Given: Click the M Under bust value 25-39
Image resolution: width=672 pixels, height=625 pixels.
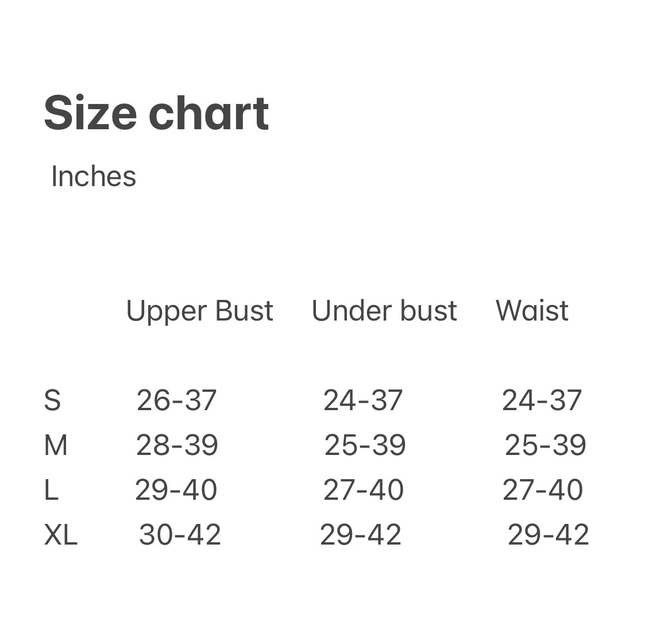Looking at the screenshot, I should point(365,445).
